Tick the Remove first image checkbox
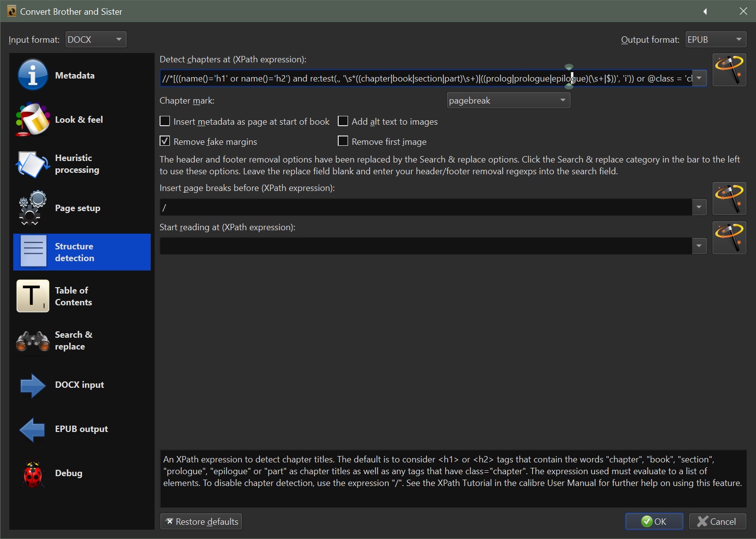This screenshot has width=756, height=539. (x=343, y=141)
